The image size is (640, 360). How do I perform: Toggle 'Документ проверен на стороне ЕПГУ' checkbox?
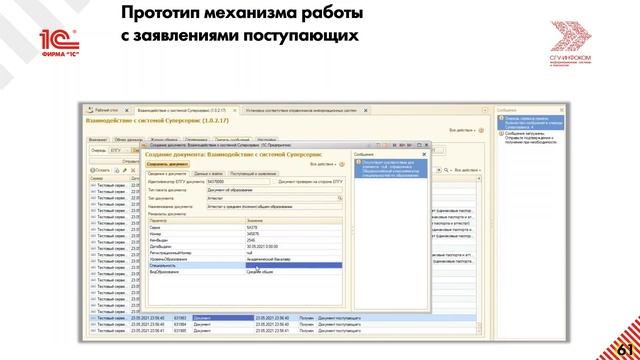pyautogui.click(x=275, y=182)
